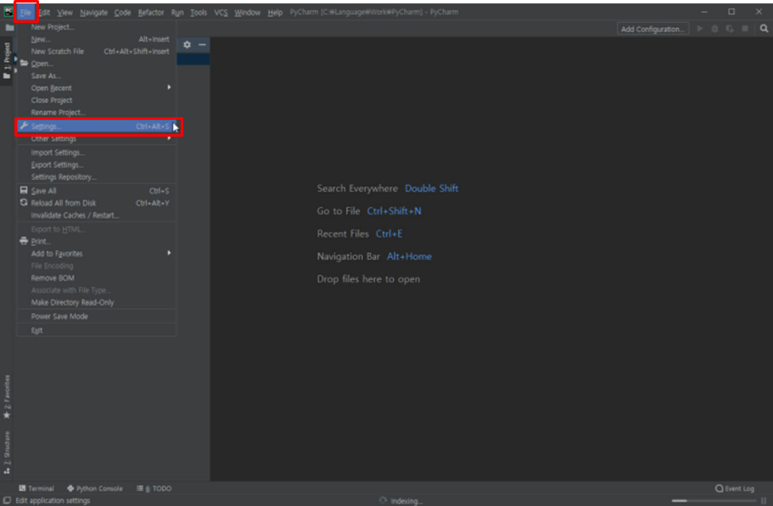Choose New... with Alt+Insert shortcut
This screenshot has height=506, width=773.
pyautogui.click(x=97, y=39)
